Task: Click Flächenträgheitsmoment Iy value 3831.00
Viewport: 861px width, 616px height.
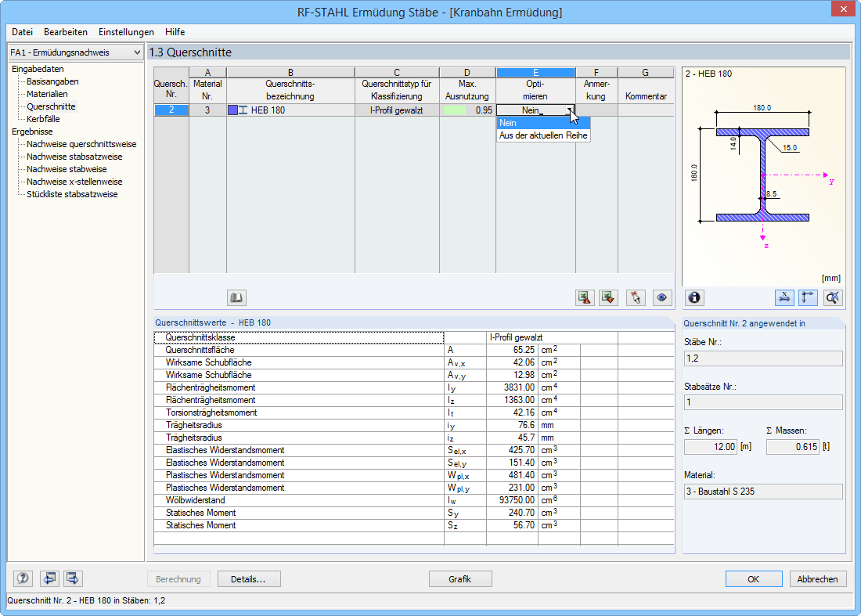Action: (520, 387)
